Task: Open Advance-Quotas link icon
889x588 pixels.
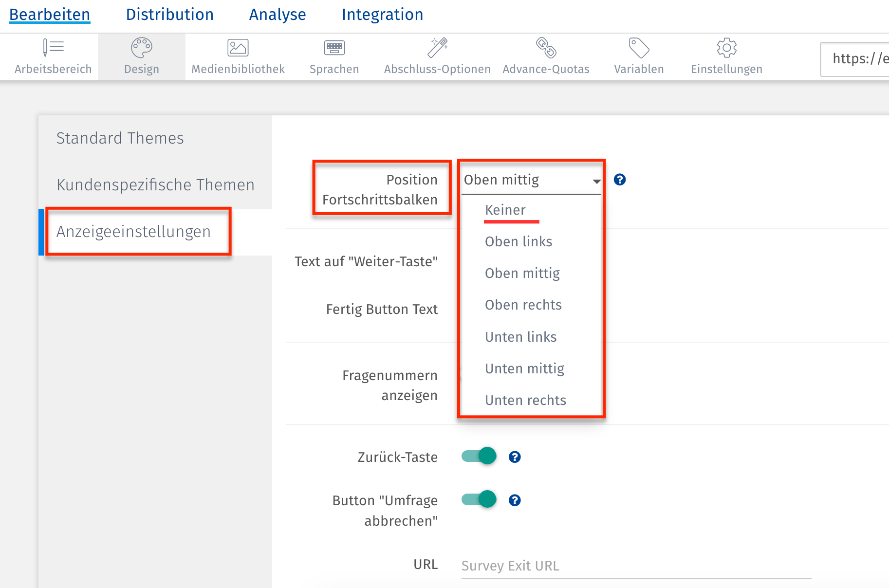Action: (546, 48)
